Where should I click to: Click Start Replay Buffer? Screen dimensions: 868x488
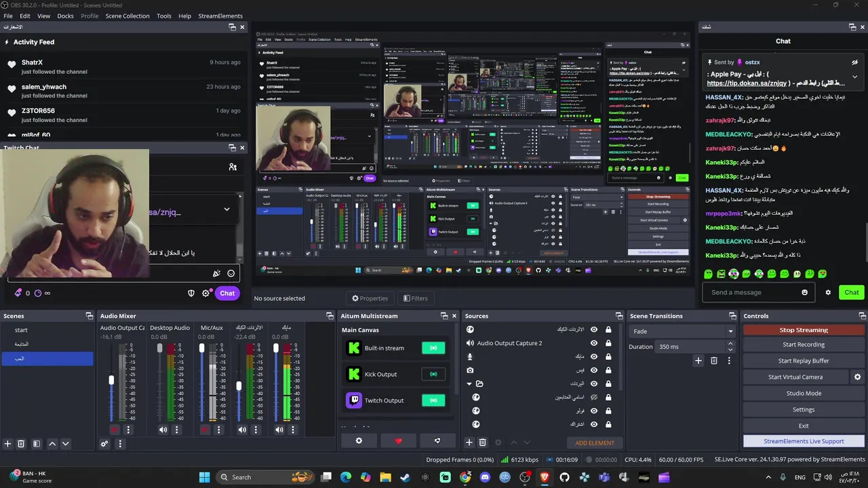pyautogui.click(x=804, y=361)
